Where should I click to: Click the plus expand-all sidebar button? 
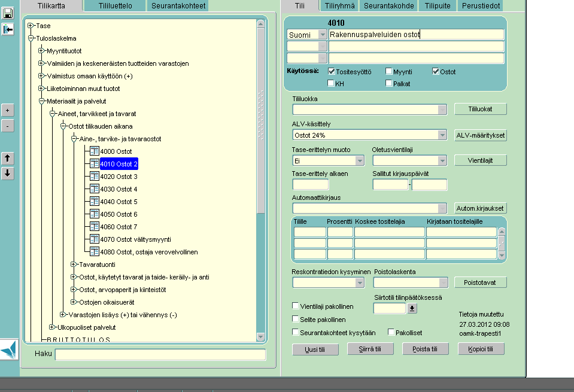coord(8,110)
